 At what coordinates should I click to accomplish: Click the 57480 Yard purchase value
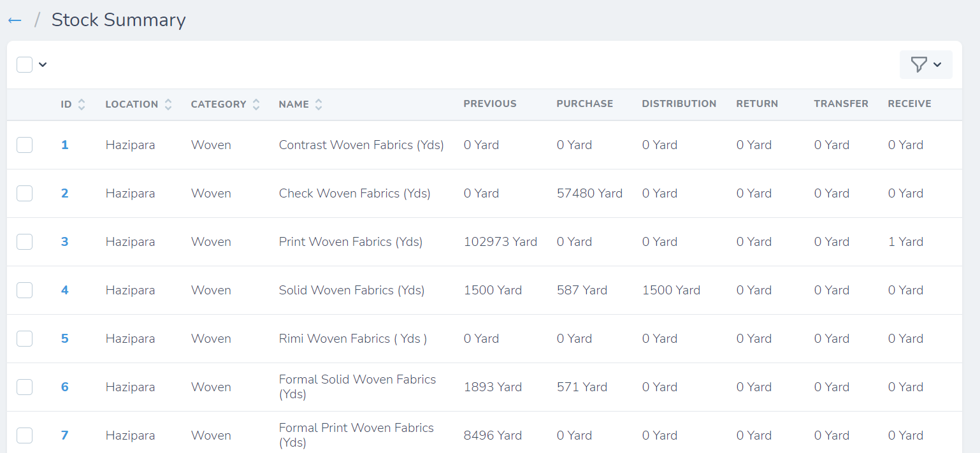pos(589,193)
